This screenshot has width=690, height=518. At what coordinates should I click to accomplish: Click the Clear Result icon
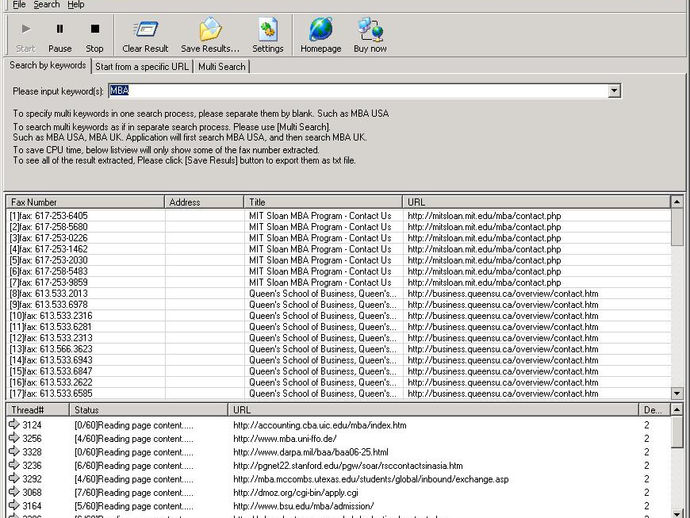coord(145,29)
